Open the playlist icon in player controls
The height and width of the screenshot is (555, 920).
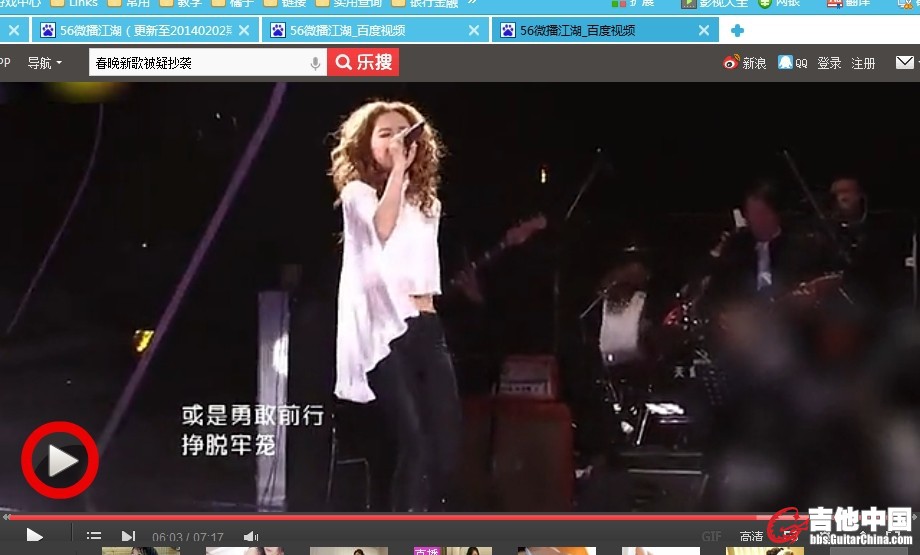click(93, 536)
